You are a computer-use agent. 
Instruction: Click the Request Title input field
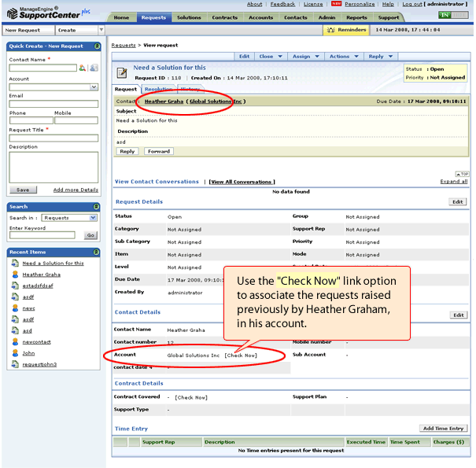click(54, 138)
